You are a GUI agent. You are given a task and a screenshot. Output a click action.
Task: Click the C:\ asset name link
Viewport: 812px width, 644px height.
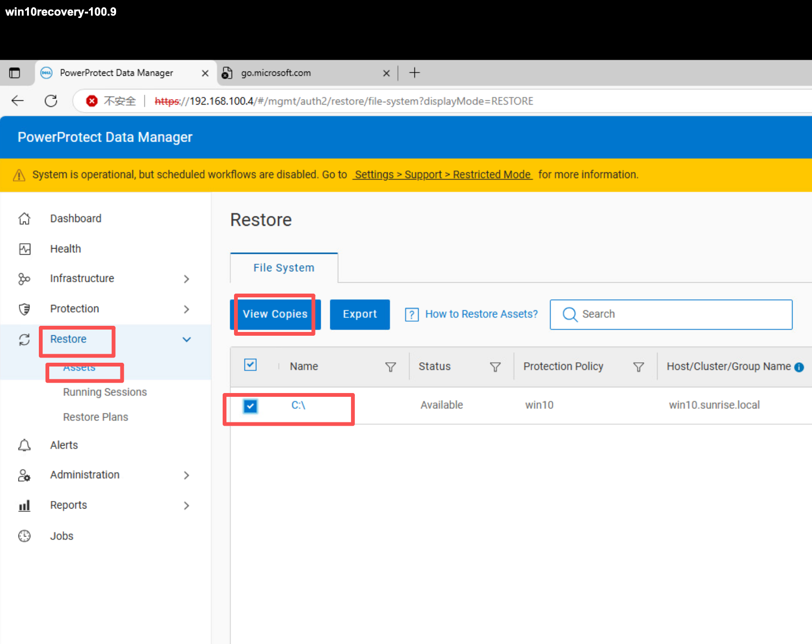pos(298,405)
